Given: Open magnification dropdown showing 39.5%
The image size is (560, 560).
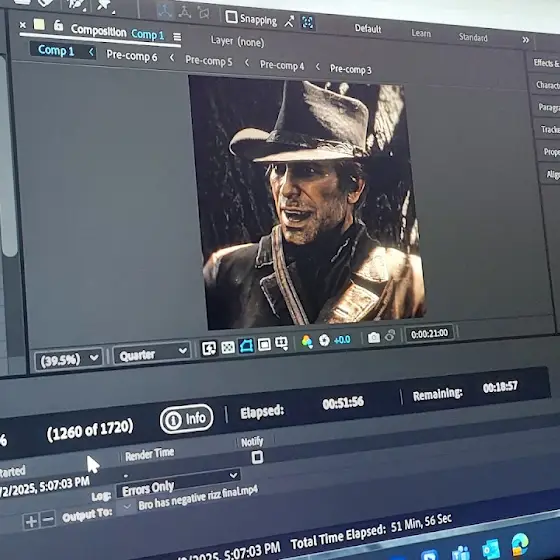Looking at the screenshot, I should [x=69, y=359].
